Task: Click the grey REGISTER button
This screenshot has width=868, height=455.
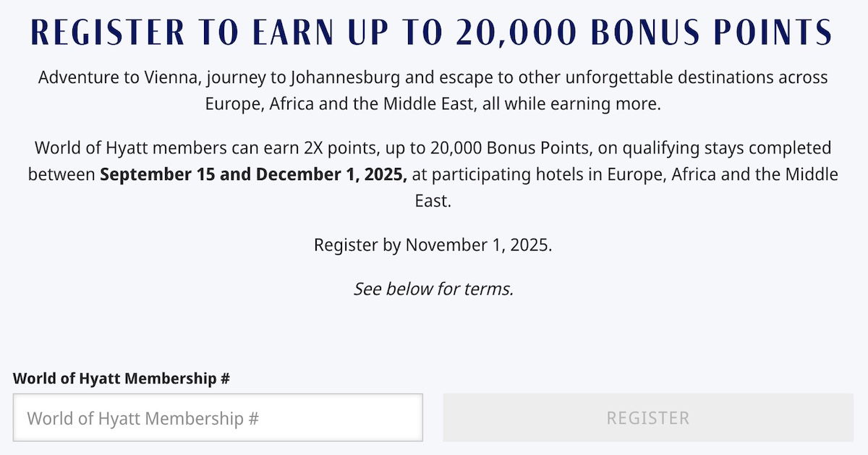Action: pos(648,417)
